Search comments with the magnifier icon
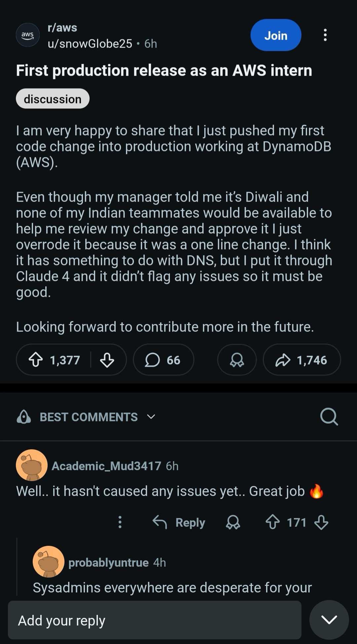The image size is (357, 644). click(x=329, y=417)
